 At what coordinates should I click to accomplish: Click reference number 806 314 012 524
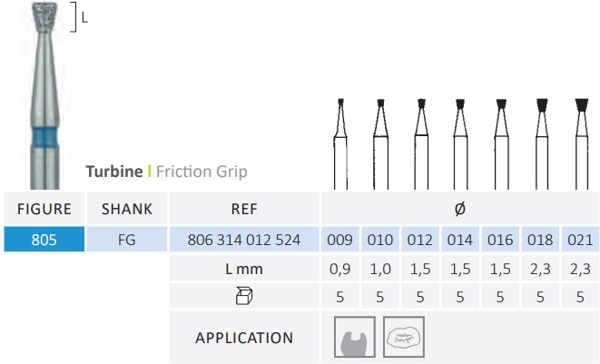coord(244,240)
